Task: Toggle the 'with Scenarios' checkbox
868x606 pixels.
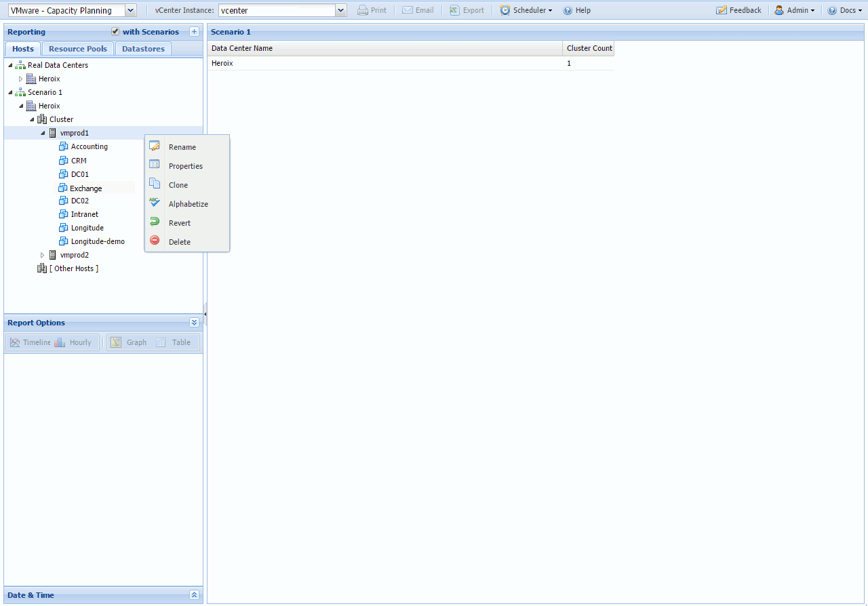Action: (x=115, y=31)
